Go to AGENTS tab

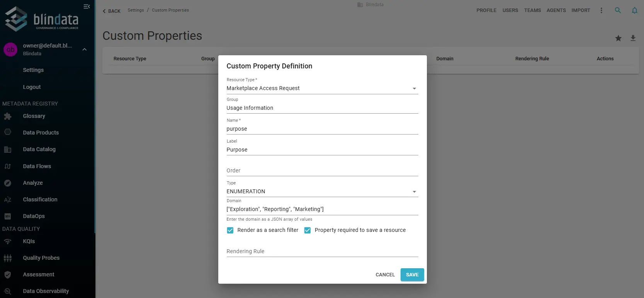coord(556,10)
